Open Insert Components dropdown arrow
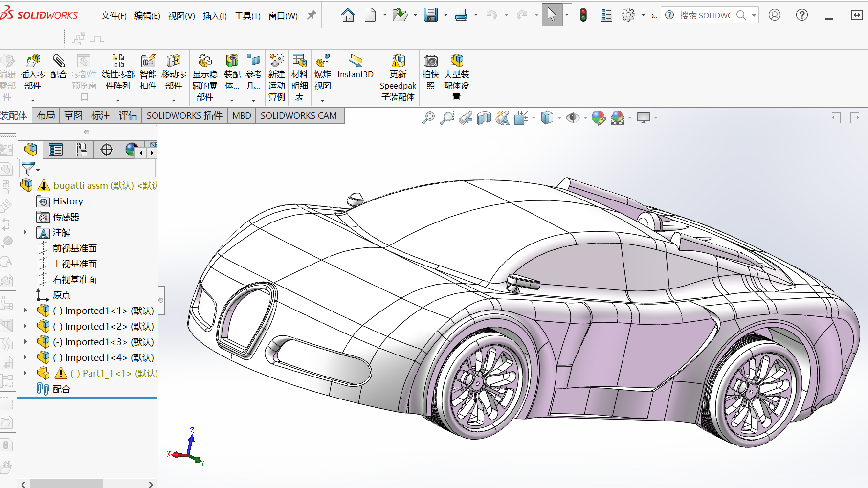The height and width of the screenshot is (488, 868). coord(33,101)
